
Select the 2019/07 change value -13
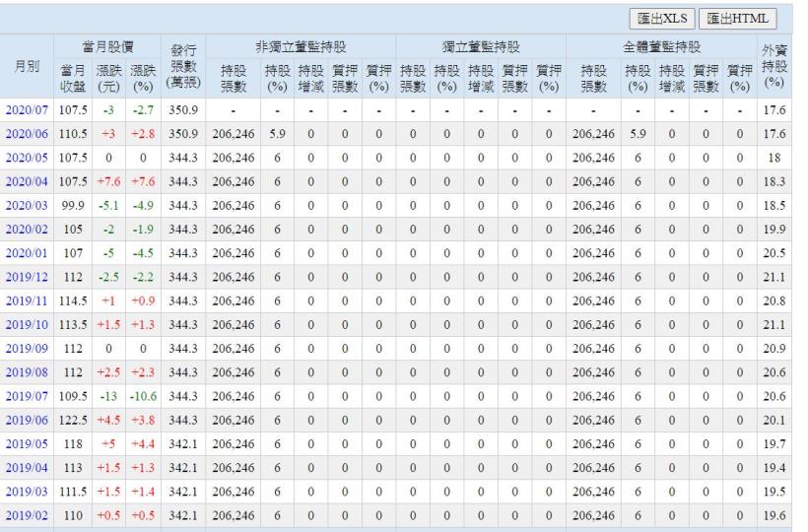tap(108, 397)
